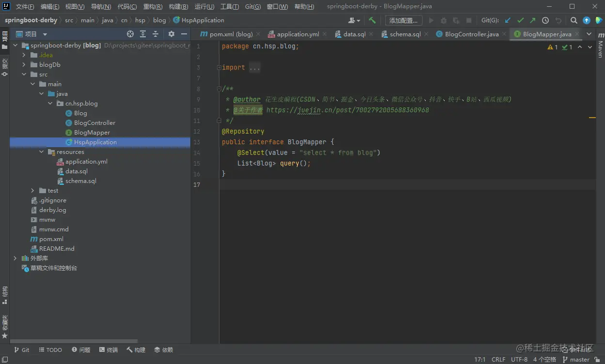The width and height of the screenshot is (605, 364).
Task: Collapse the springboot-derby project root
Action: coord(15,45)
